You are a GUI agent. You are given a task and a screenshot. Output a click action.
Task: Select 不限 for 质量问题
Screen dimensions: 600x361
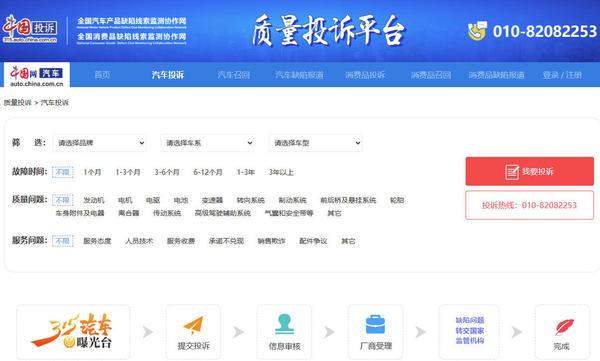[62, 200]
